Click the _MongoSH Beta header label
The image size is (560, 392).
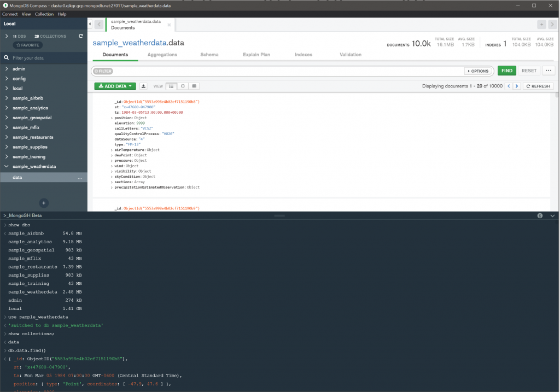tap(22, 215)
